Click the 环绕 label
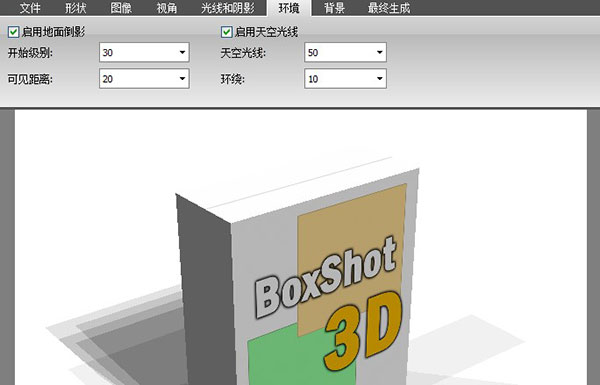 pos(233,79)
